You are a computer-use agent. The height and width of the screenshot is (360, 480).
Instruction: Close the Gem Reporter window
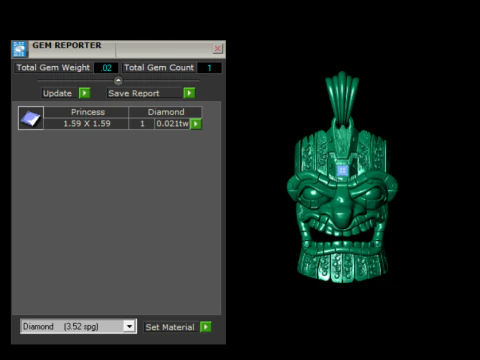pos(218,49)
